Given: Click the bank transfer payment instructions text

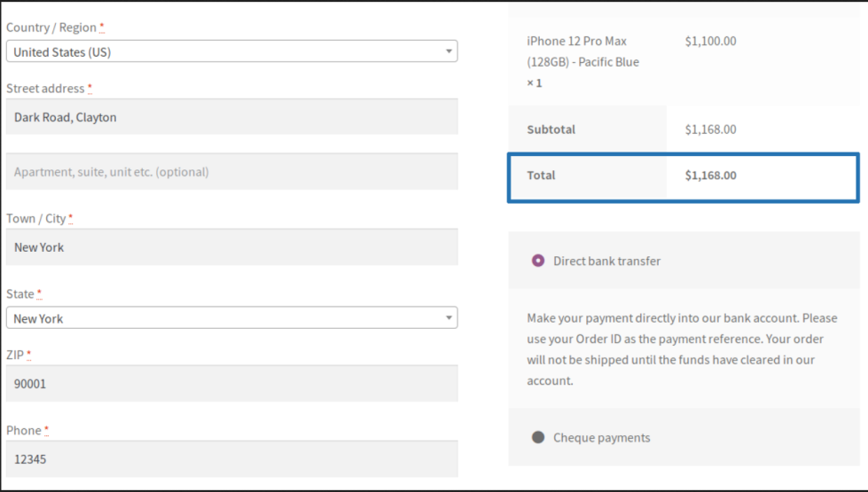Looking at the screenshot, I should point(681,349).
